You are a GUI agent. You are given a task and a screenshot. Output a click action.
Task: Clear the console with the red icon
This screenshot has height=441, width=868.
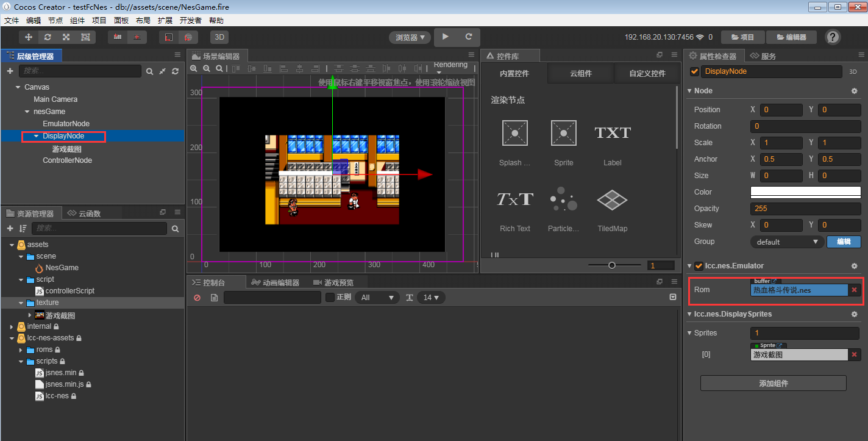click(197, 298)
